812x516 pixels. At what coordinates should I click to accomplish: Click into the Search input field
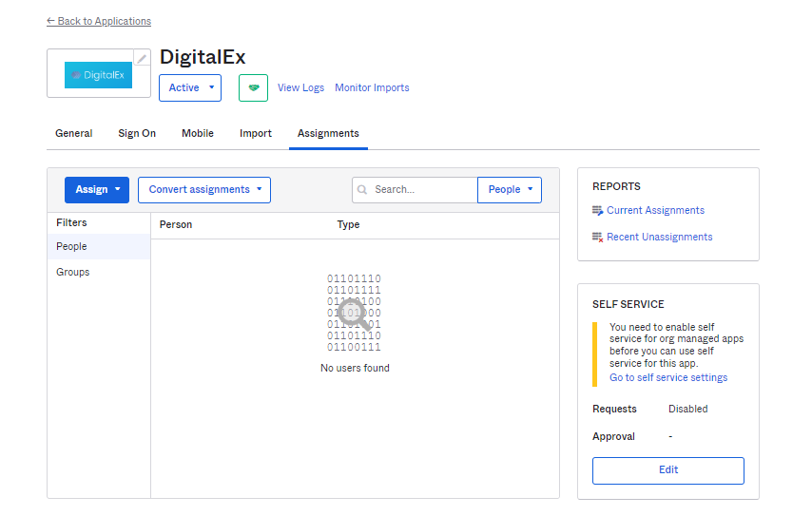[x=422, y=190]
